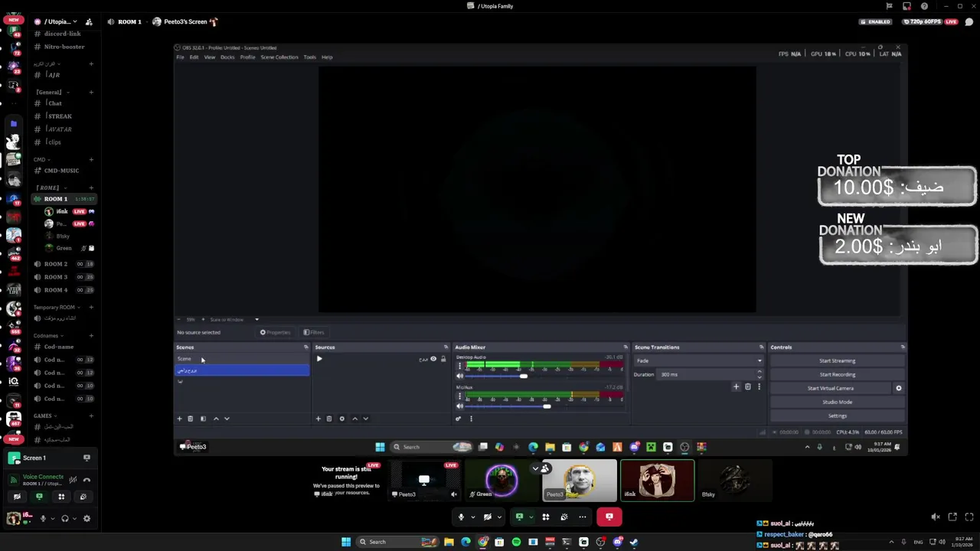The image size is (980, 551).
Task: Open the Discord server invite people icon
Action: click(x=89, y=21)
